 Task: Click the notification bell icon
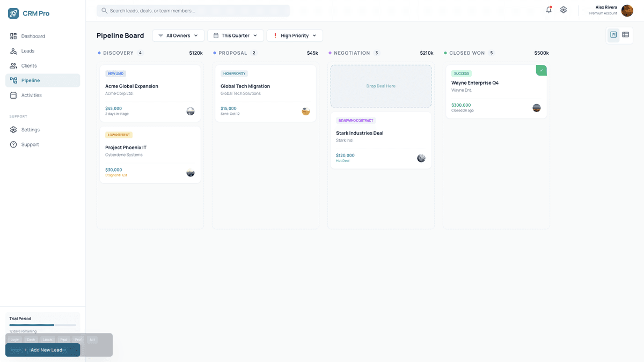pyautogui.click(x=548, y=10)
